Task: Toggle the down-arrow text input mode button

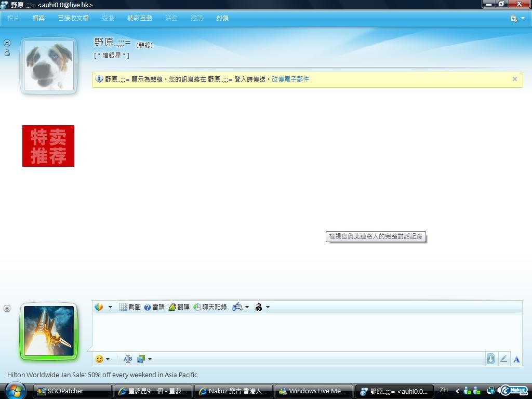Action: (x=490, y=359)
